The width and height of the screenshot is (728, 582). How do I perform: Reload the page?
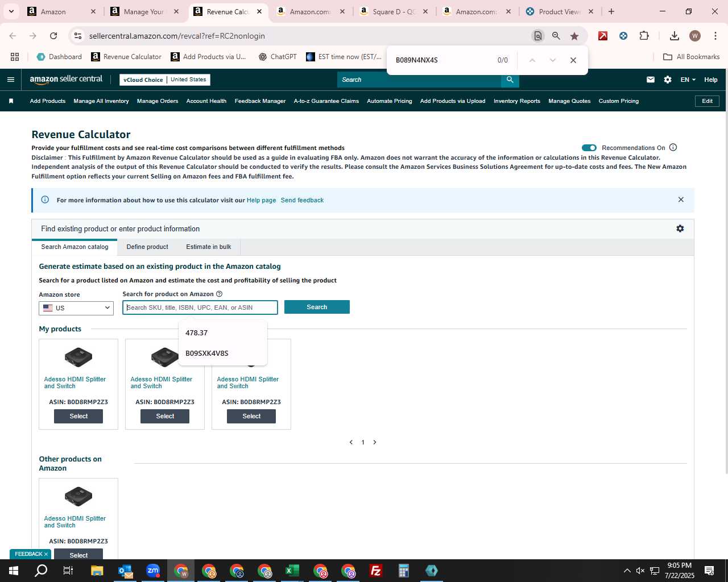pos(53,36)
